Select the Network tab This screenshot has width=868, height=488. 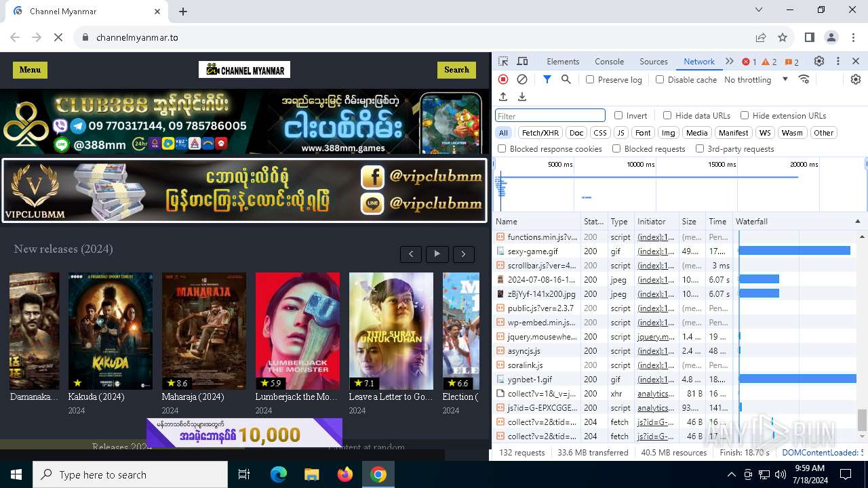(x=699, y=62)
